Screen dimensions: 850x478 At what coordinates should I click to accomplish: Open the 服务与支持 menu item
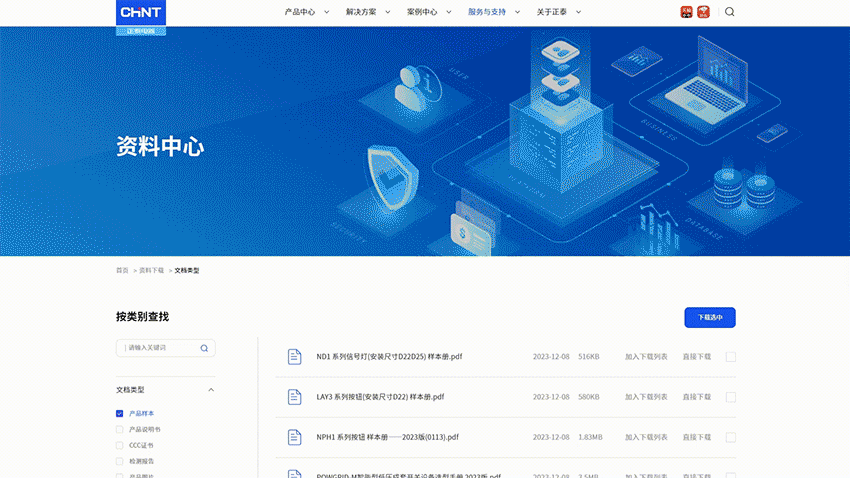click(492, 12)
